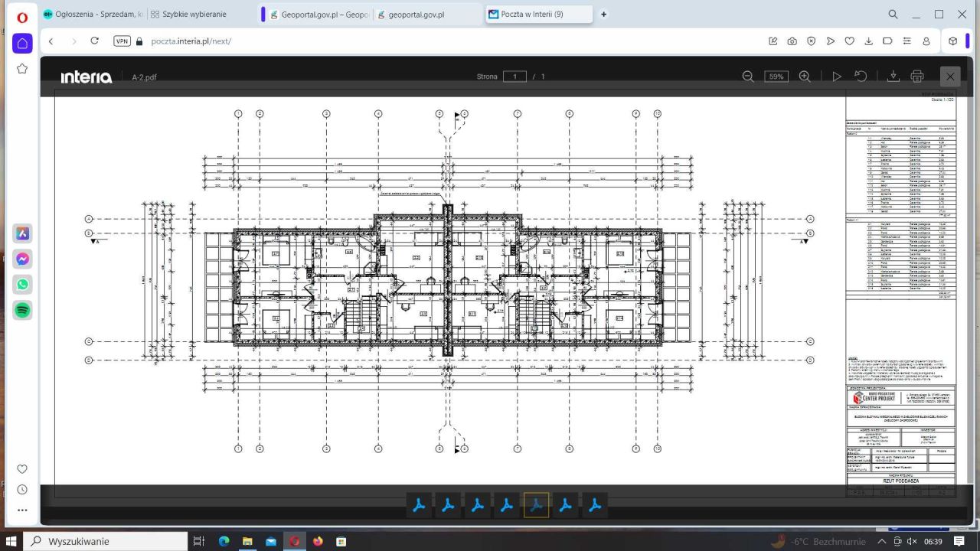The image size is (980, 551).
Task: Rotate the document with the rotate icon
Action: (x=861, y=77)
